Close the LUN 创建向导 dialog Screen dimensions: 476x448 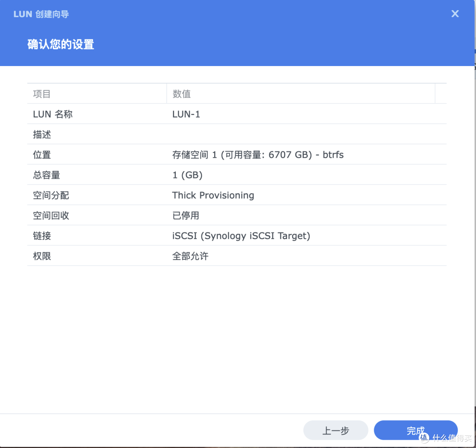pyautogui.click(x=455, y=14)
